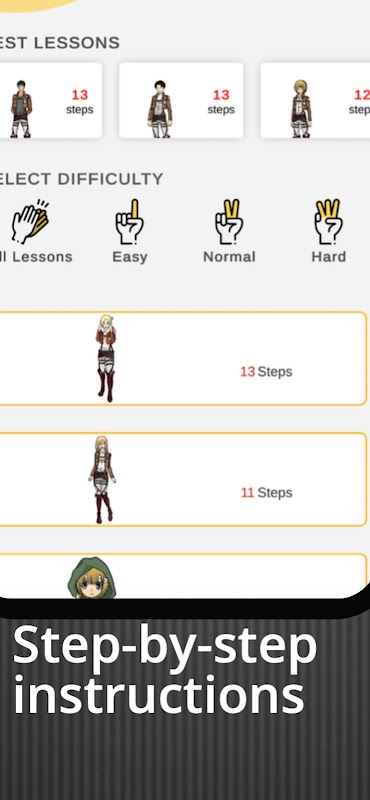Open the green hooded character lesson
370x800 pixels.
click(x=183, y=576)
